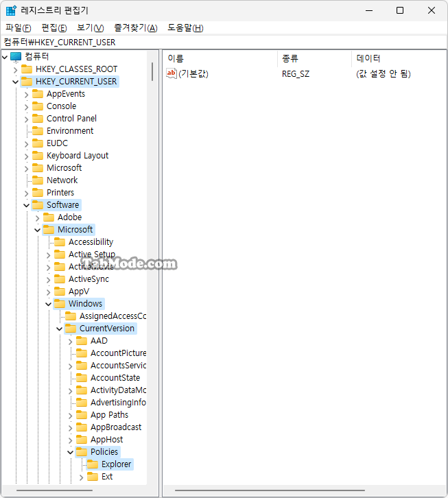Screen dimensions: 448x498
Task: Open the 편집(E) menu
Action: [x=54, y=28]
